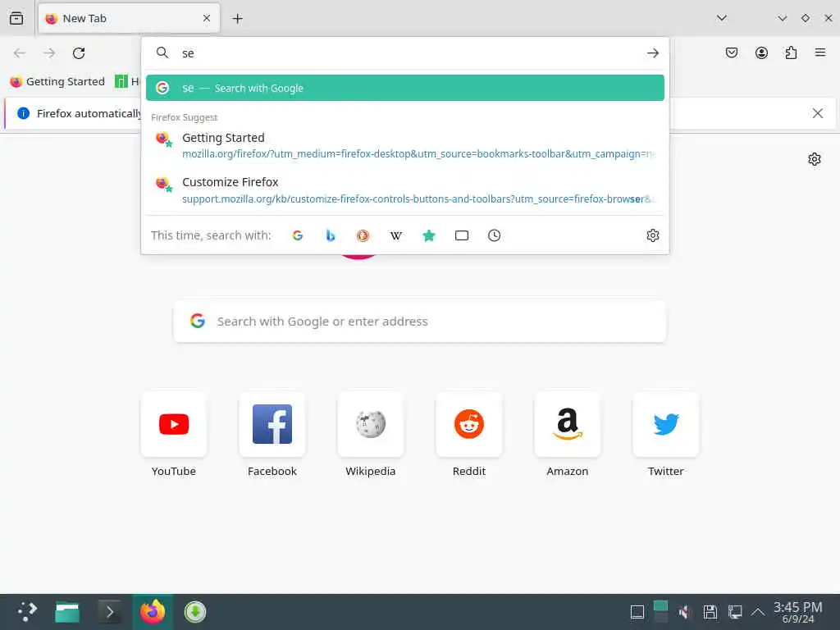Open the Extensions puzzle icon
Viewport: 840px width, 630px height.
pos(791,52)
